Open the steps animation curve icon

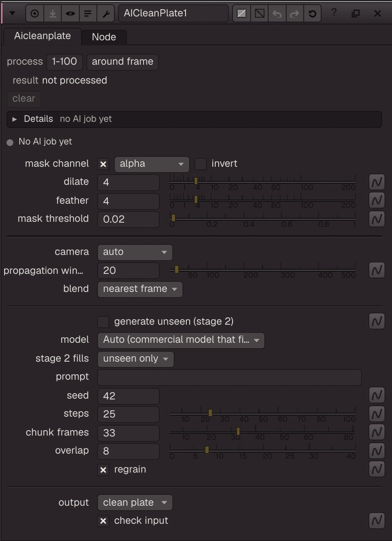tap(376, 414)
